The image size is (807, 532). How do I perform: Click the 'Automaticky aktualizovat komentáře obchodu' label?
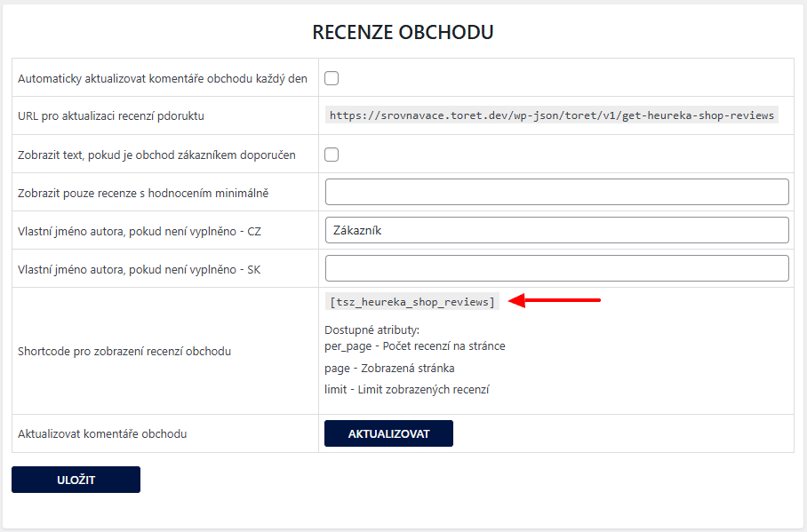[163, 79]
